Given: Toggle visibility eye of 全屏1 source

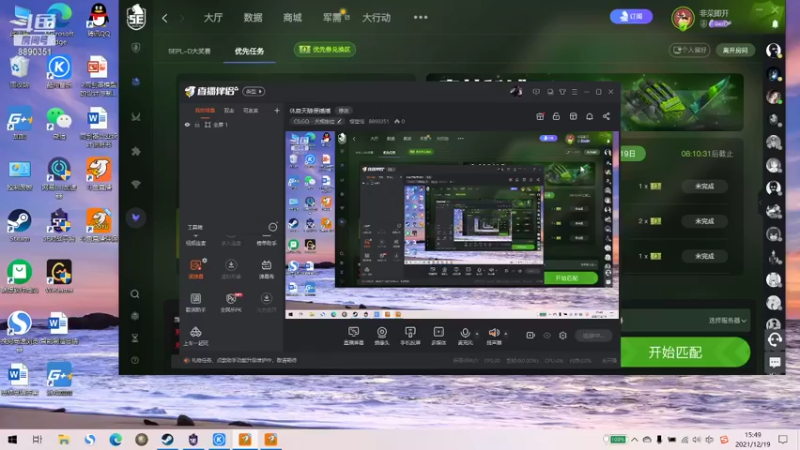Looking at the screenshot, I should point(187,125).
